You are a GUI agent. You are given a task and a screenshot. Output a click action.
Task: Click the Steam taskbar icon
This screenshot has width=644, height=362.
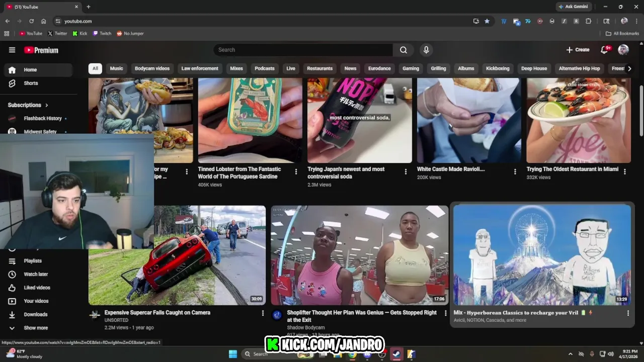(396, 354)
